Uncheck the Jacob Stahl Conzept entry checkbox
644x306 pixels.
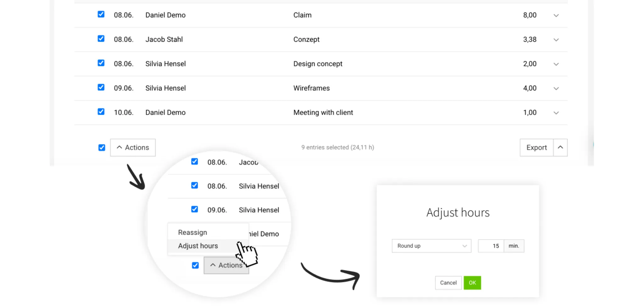[x=101, y=39]
